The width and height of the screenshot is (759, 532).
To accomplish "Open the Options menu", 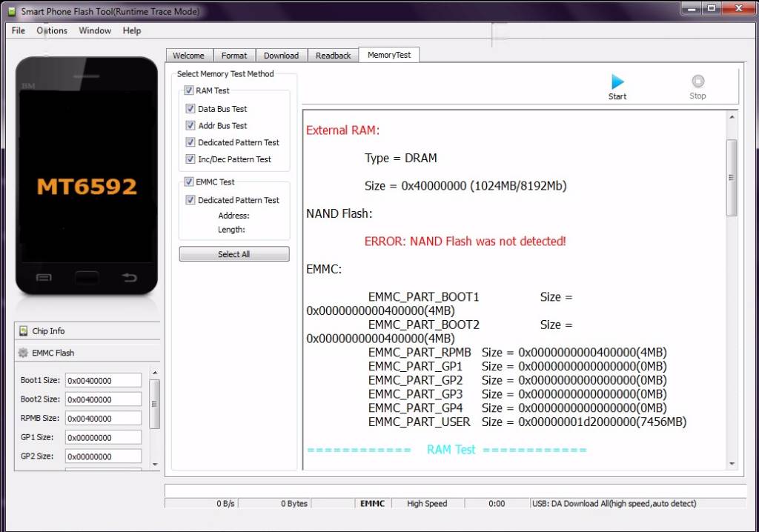I will (x=52, y=30).
